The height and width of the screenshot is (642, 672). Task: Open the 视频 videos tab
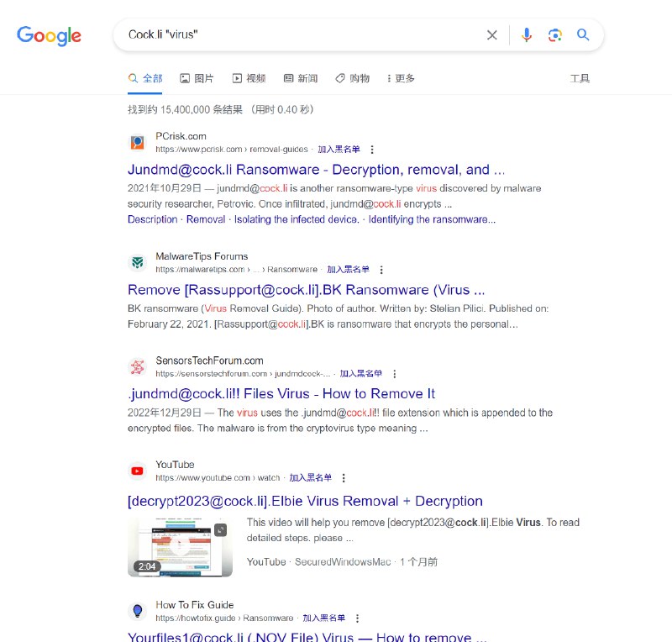click(249, 78)
